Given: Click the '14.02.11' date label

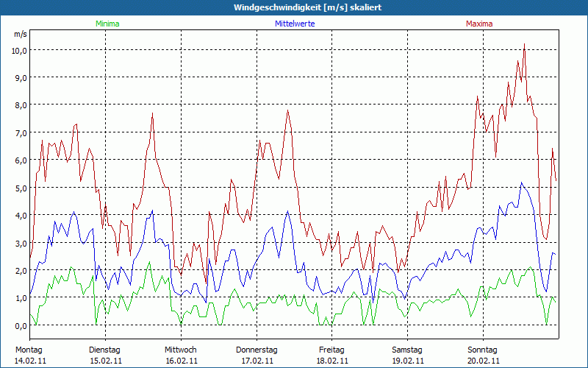Looking at the screenshot, I should click(30, 361).
